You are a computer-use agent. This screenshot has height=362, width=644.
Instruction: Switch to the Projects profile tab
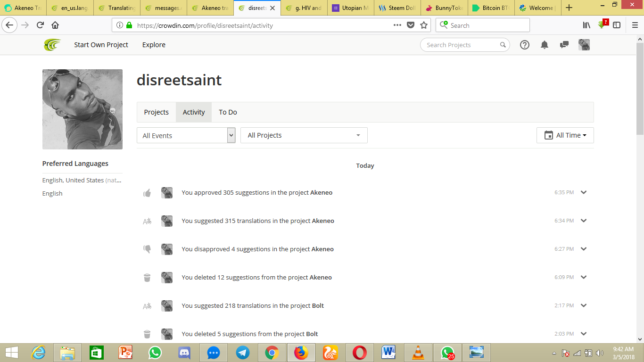(156, 112)
